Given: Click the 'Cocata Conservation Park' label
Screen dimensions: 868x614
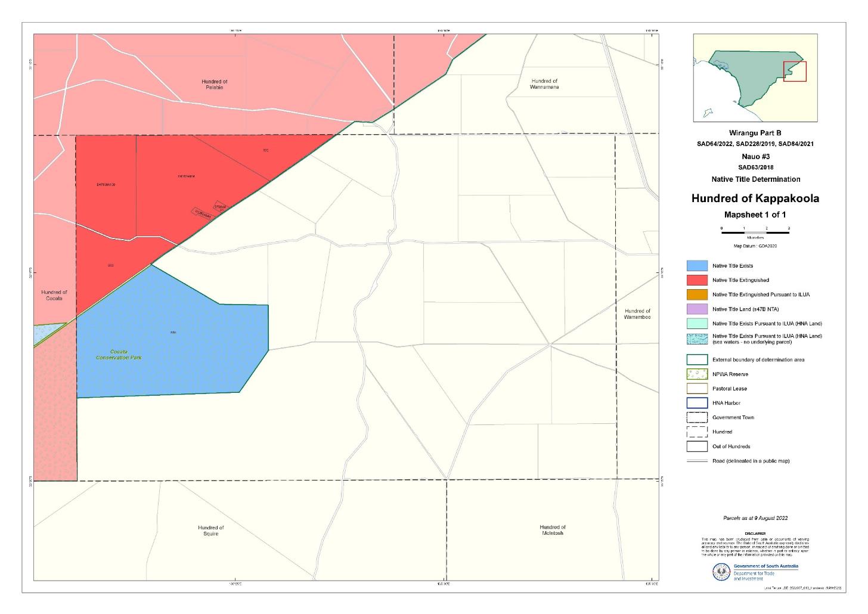Looking at the screenshot, I should tap(119, 355).
